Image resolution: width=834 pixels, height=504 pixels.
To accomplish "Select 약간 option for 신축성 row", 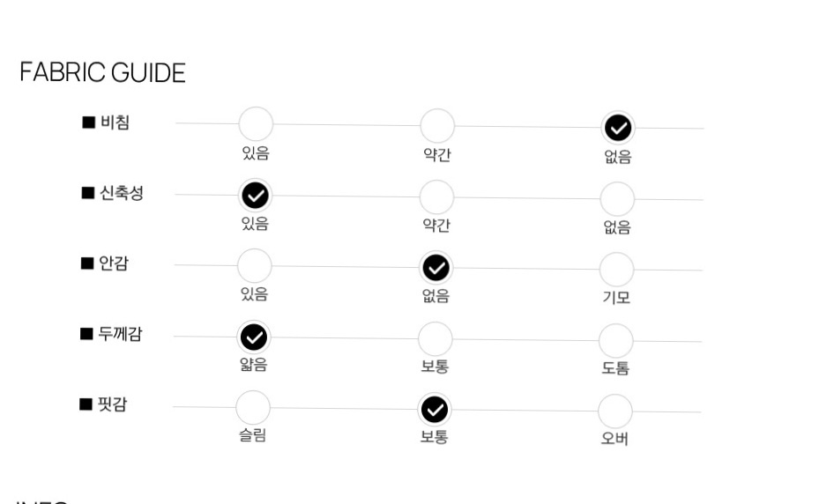I will click(x=436, y=197).
